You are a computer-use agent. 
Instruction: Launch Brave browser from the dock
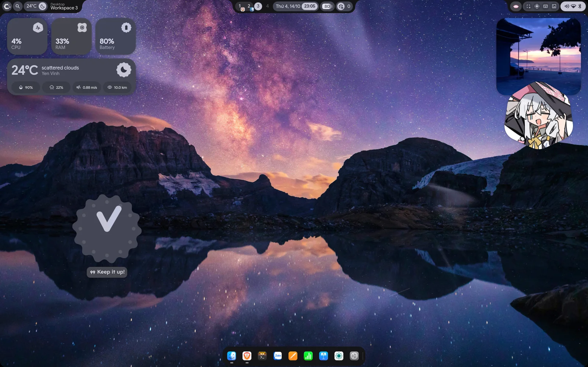(247, 356)
